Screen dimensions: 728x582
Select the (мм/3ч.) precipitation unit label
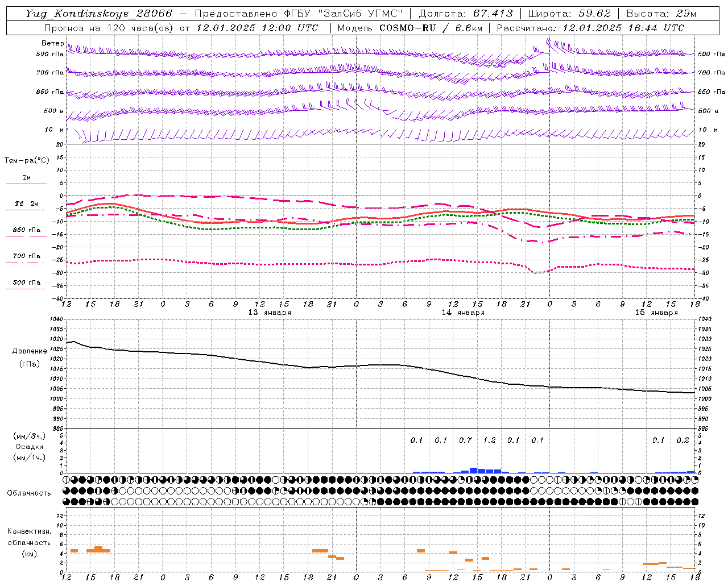tap(30, 436)
